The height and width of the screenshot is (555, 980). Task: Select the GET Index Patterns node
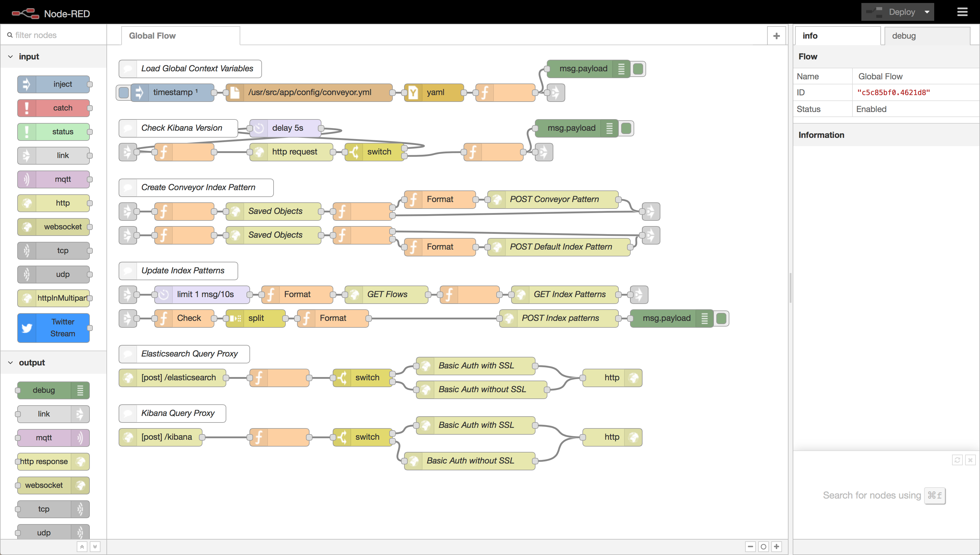(565, 294)
